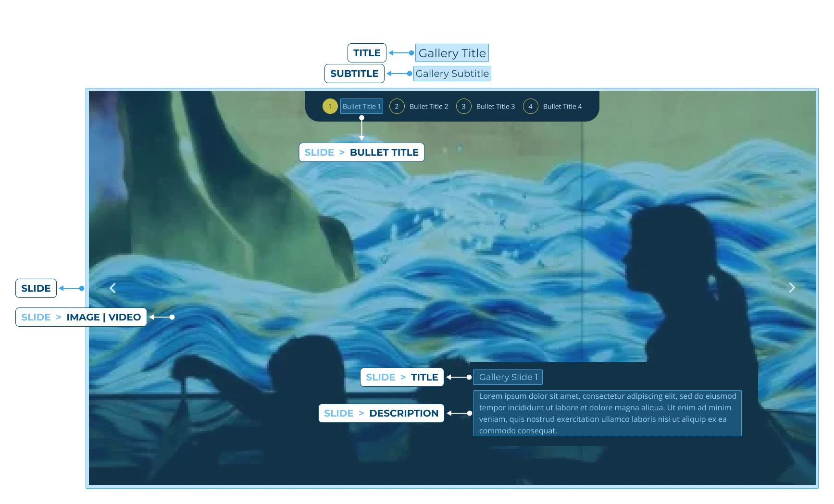
Task: Click the Gallery Slide 1 title
Action: [508, 377]
